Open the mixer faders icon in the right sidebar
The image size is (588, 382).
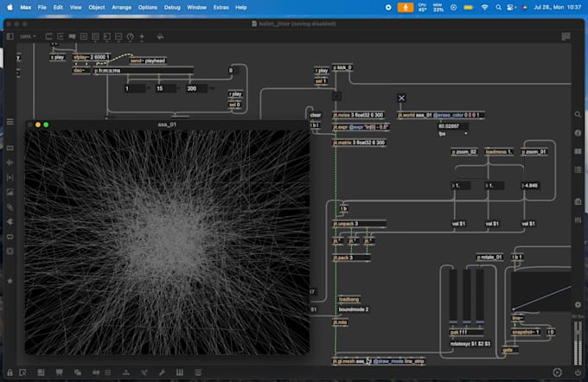[x=578, y=220]
